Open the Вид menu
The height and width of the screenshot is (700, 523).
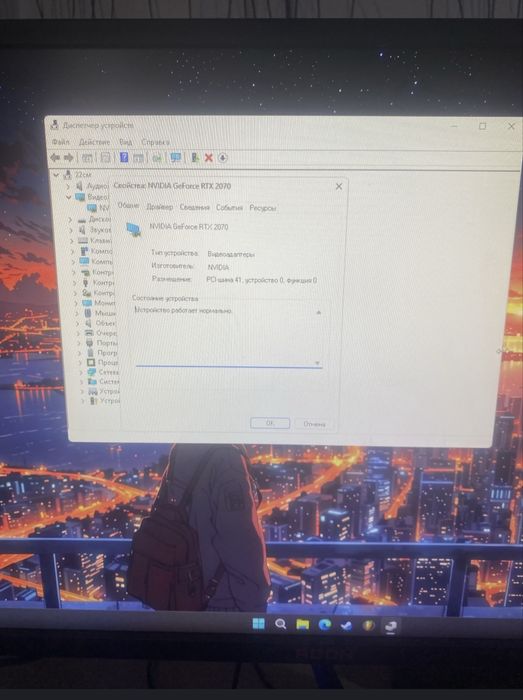125,142
